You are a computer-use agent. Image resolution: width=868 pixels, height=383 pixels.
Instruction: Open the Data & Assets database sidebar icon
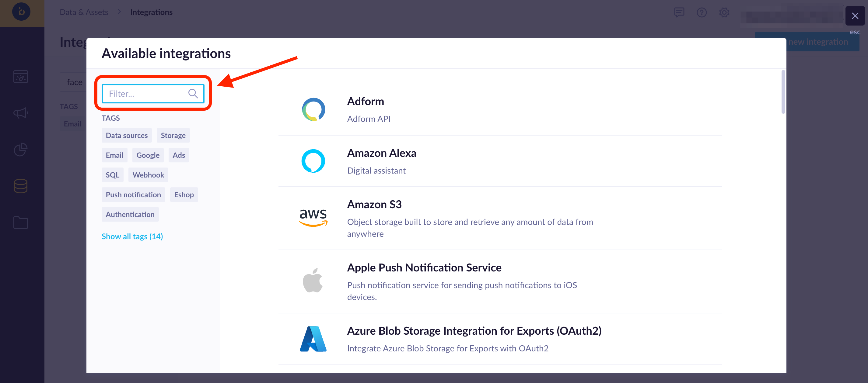click(x=21, y=186)
